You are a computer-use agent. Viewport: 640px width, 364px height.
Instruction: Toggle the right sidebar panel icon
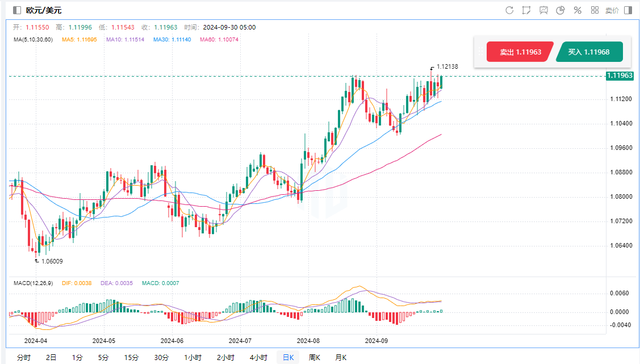[628, 10]
